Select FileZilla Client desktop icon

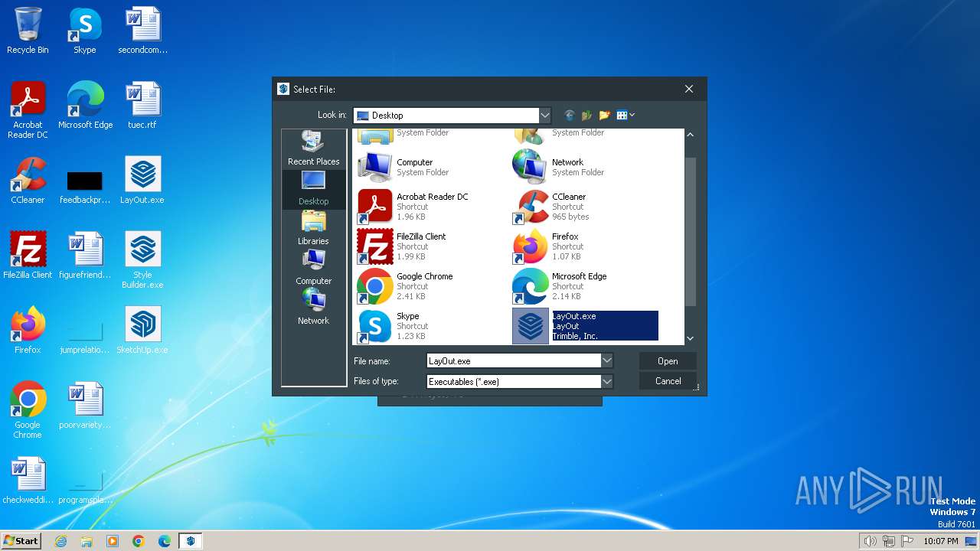(28, 256)
